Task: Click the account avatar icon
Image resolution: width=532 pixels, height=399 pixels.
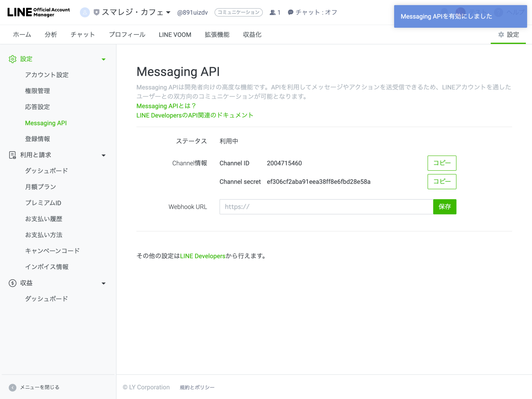Action: point(85,12)
